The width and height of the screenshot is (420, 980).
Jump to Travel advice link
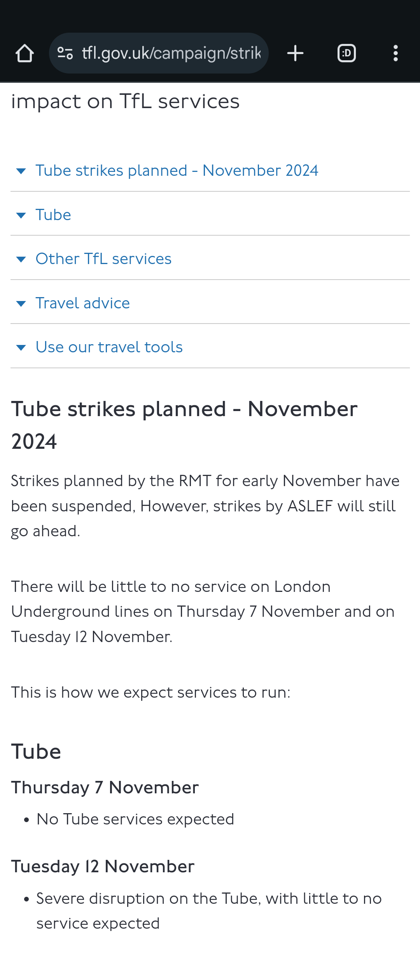click(x=83, y=303)
